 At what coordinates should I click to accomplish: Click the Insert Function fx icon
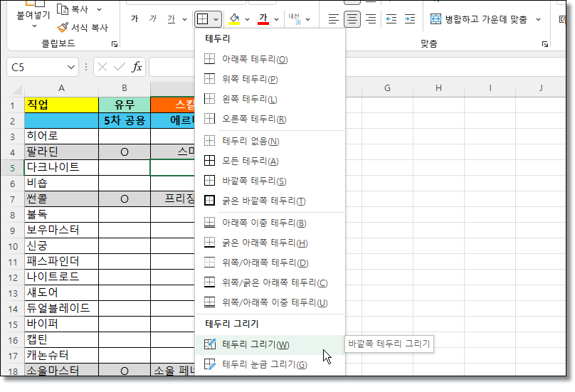point(137,67)
